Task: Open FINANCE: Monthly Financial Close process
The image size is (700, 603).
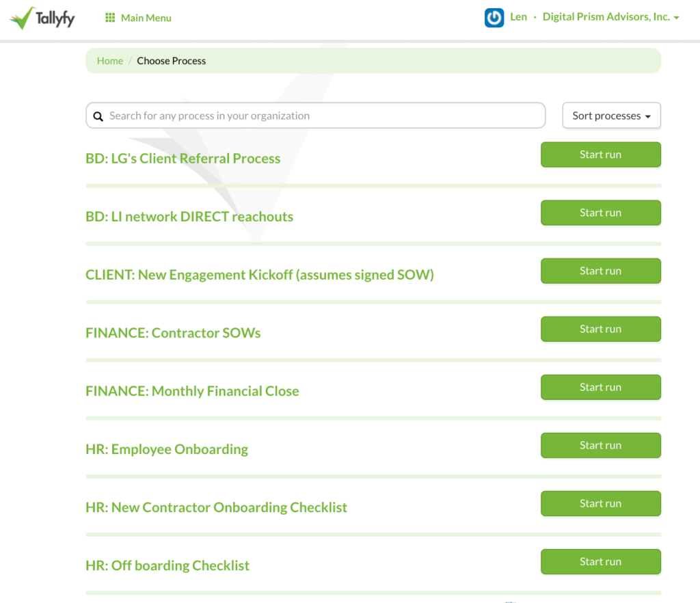Action: [x=192, y=391]
